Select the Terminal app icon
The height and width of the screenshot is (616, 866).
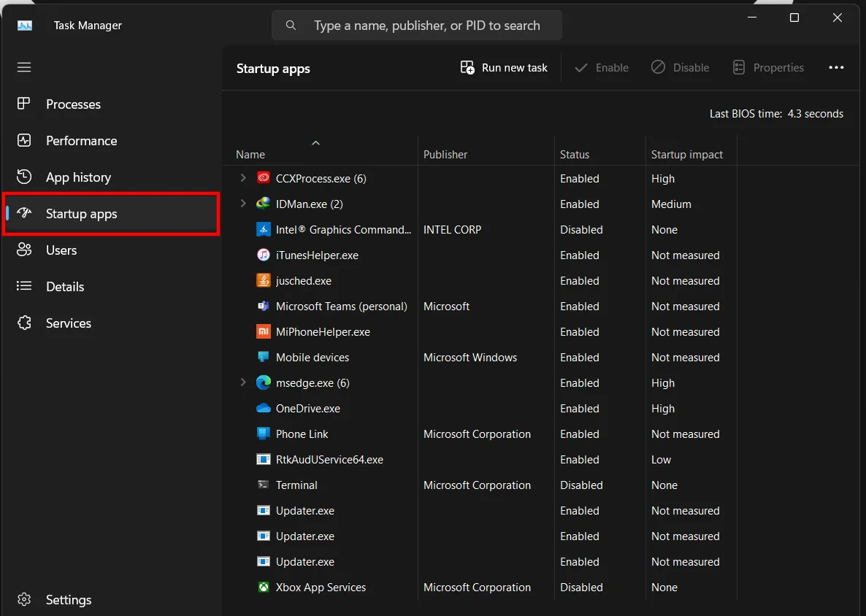264,485
